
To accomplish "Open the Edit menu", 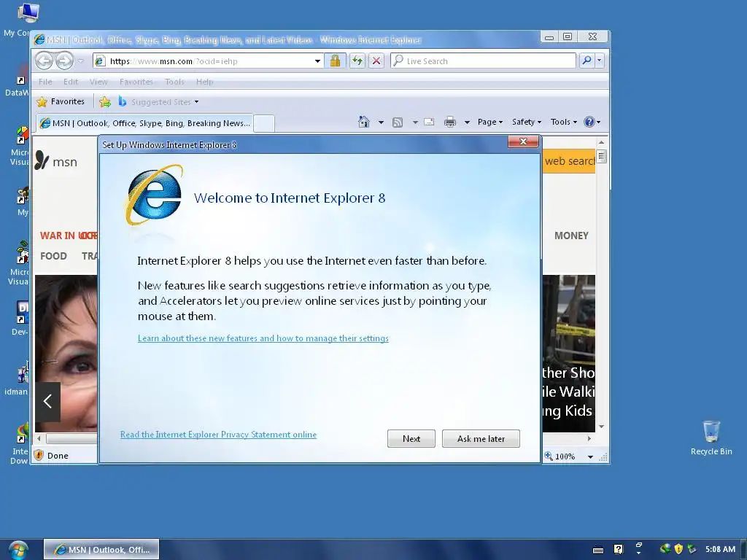I will [x=71, y=82].
